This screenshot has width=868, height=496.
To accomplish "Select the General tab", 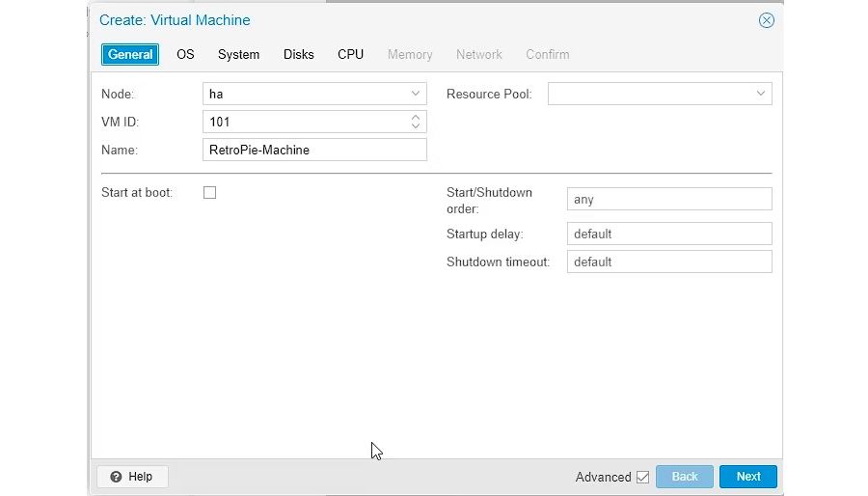I will tap(130, 55).
